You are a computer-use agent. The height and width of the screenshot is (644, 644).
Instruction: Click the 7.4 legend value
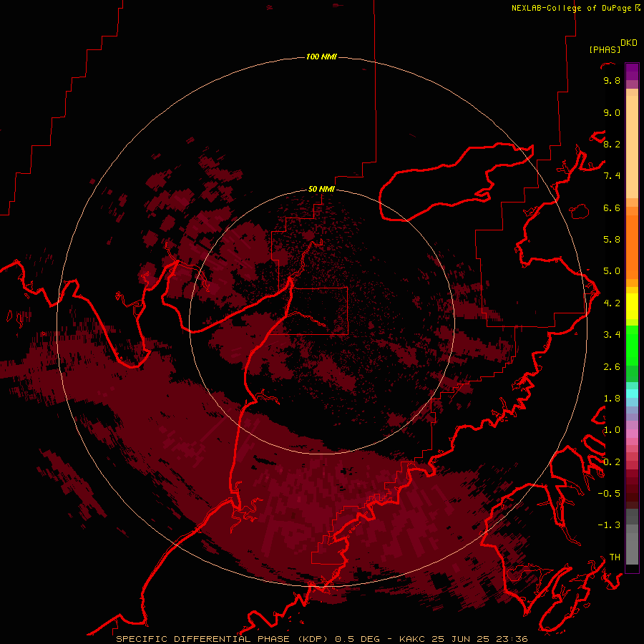click(612, 176)
